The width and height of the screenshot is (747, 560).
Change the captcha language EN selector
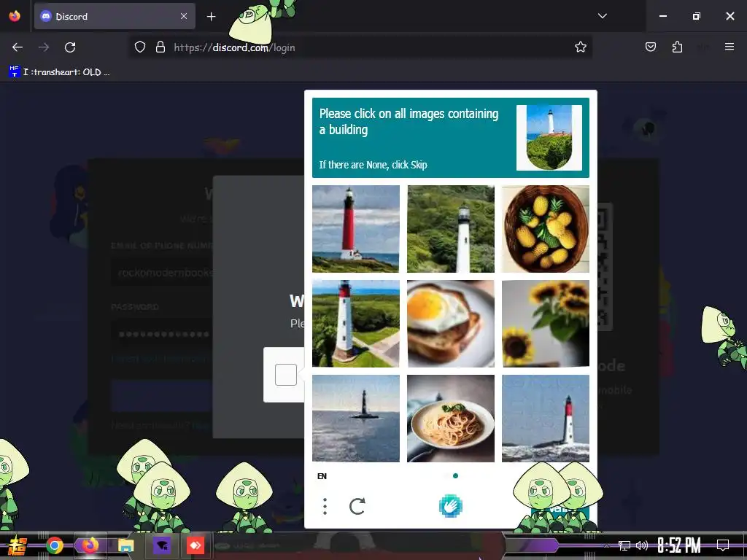[322, 476]
